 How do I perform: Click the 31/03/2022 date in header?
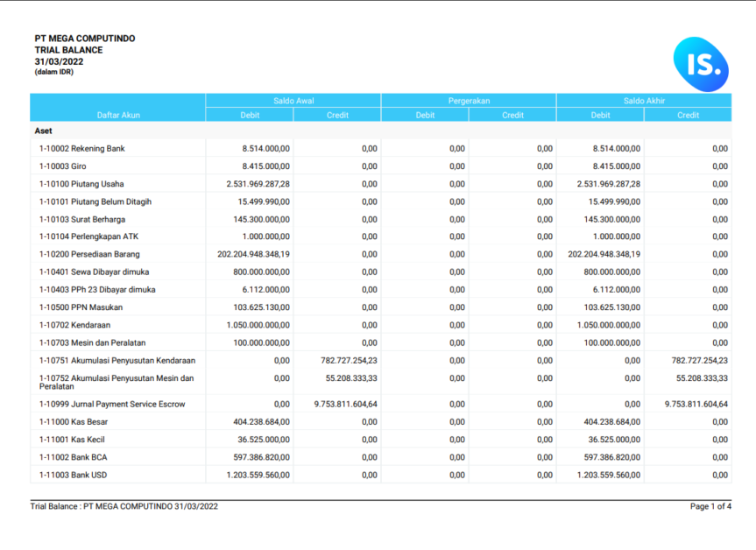pyautogui.click(x=59, y=61)
